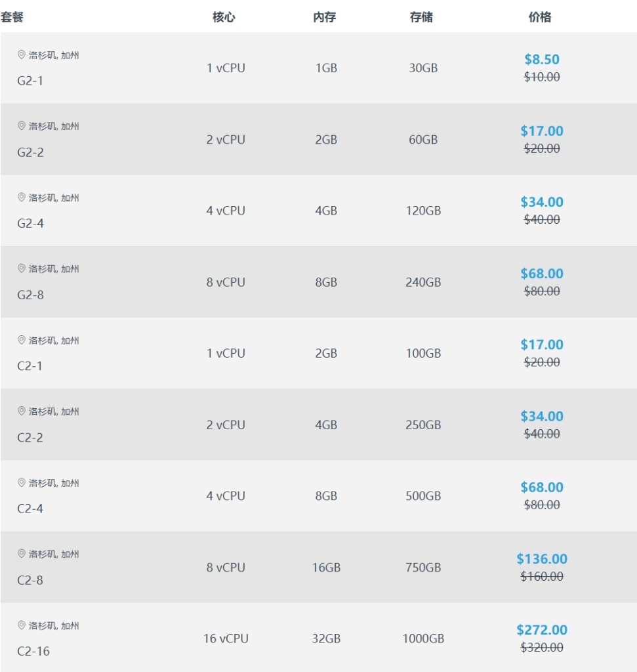
Task: Click the 1000GB storage cell
Action: (423, 639)
